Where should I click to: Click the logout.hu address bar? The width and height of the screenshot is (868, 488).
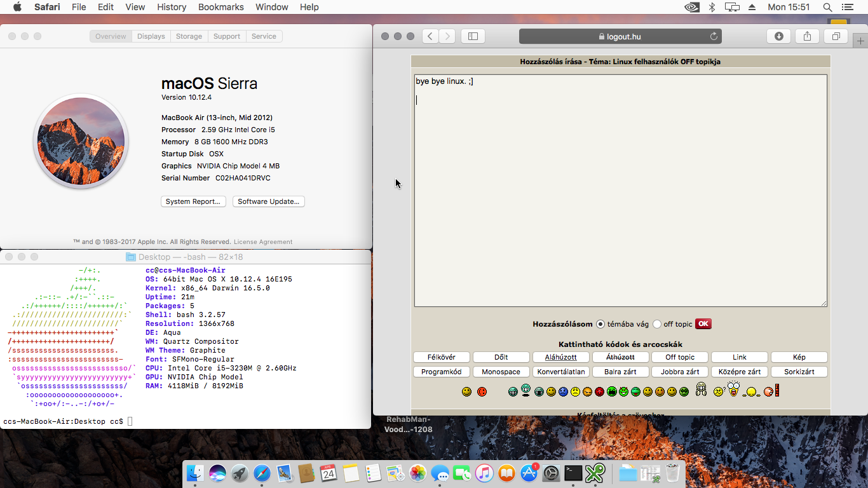[x=620, y=36]
